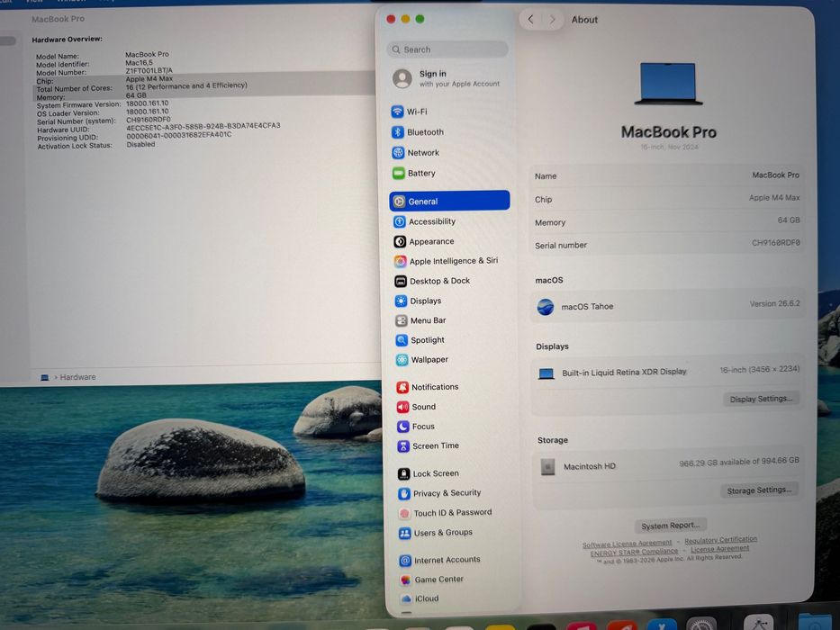Open Bluetooth icon in sidebar

click(398, 131)
